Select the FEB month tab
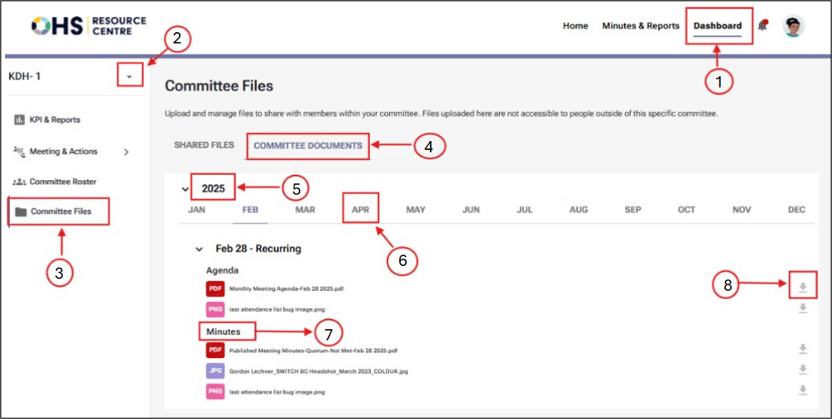The image size is (832, 419). (x=250, y=210)
